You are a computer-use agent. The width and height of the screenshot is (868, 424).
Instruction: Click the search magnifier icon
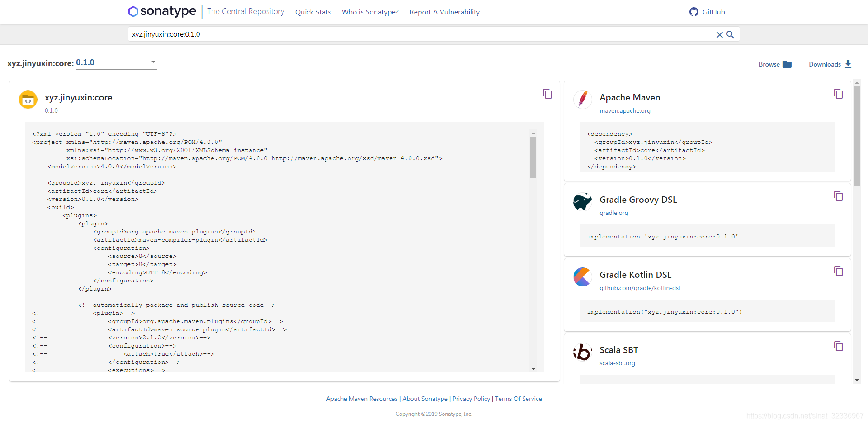[730, 34]
